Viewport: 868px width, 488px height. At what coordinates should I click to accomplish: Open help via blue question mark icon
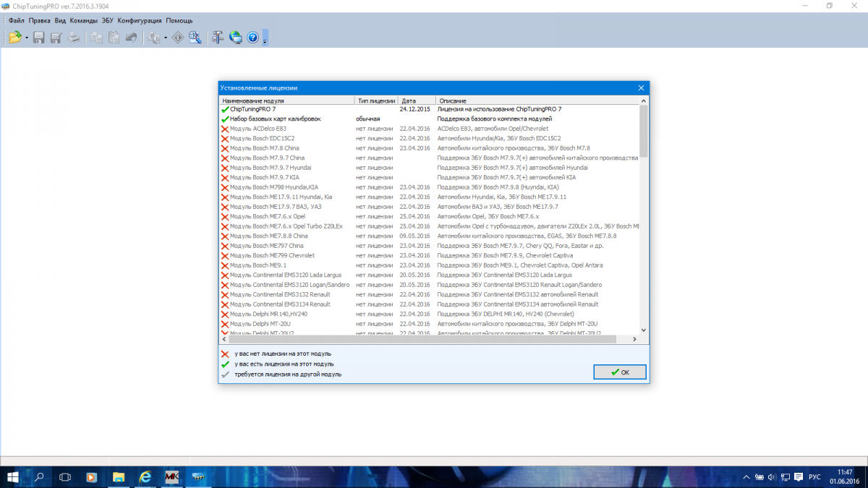[252, 38]
